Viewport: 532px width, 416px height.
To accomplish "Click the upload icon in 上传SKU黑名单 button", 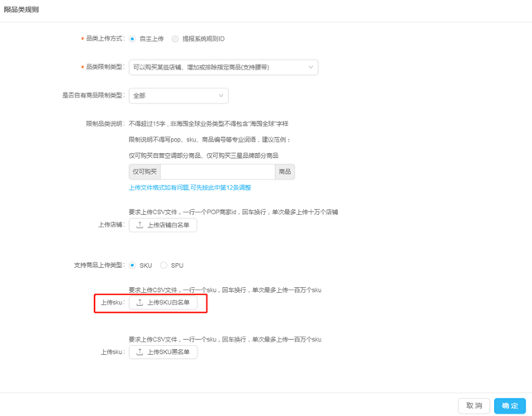I will (x=140, y=351).
